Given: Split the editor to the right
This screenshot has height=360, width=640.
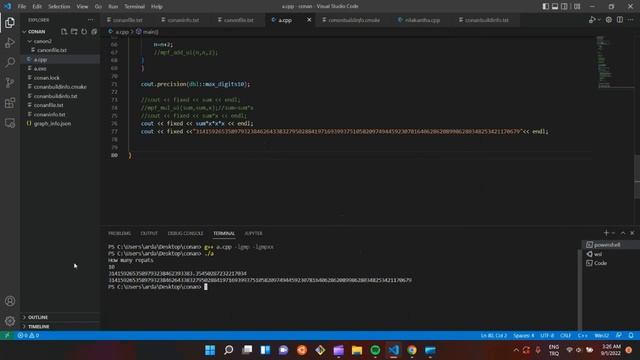Looking at the screenshot, I should (x=620, y=20).
